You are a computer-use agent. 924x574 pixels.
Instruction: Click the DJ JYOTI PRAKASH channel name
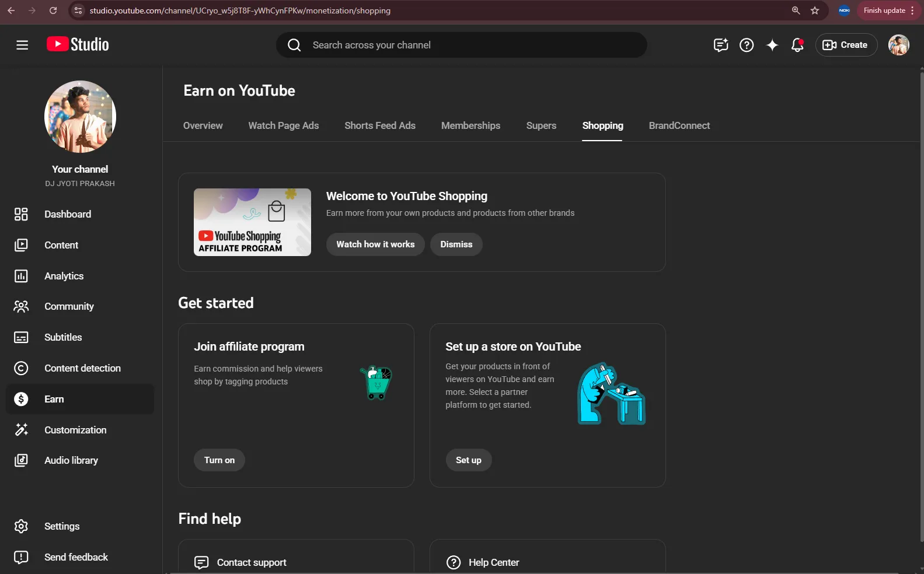[80, 183]
